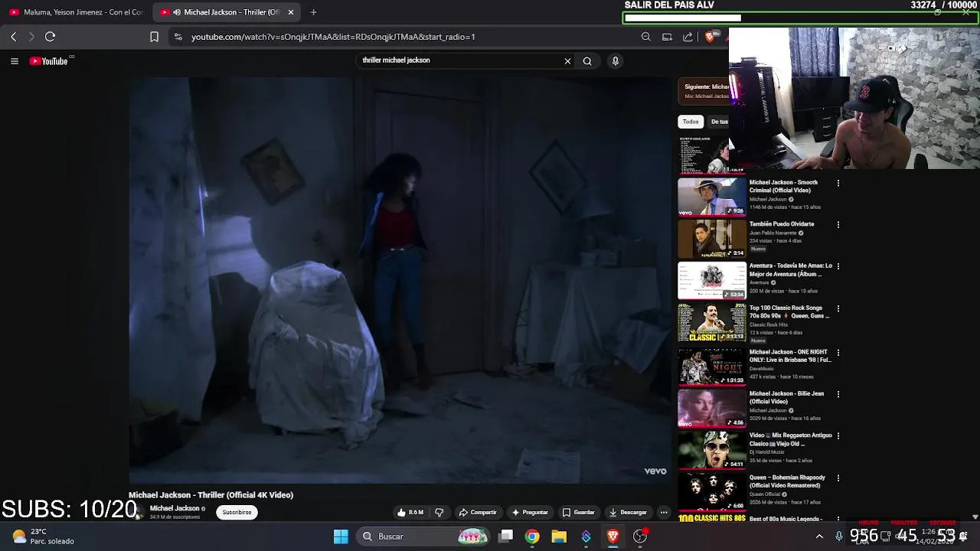This screenshot has height=551, width=980.
Task: Dislike the Thriller video
Action: (x=439, y=513)
